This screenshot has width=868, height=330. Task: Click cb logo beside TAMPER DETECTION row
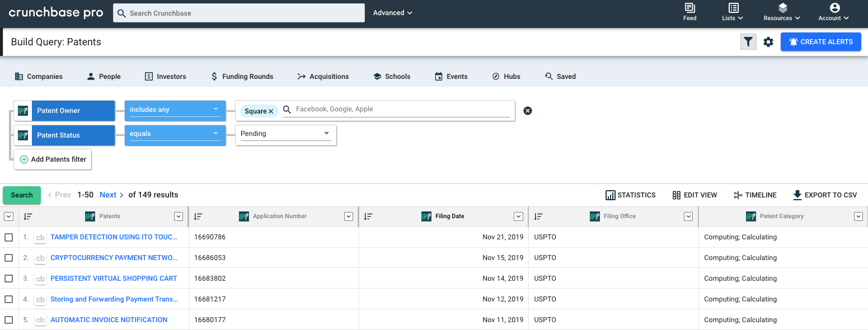pyautogui.click(x=40, y=237)
